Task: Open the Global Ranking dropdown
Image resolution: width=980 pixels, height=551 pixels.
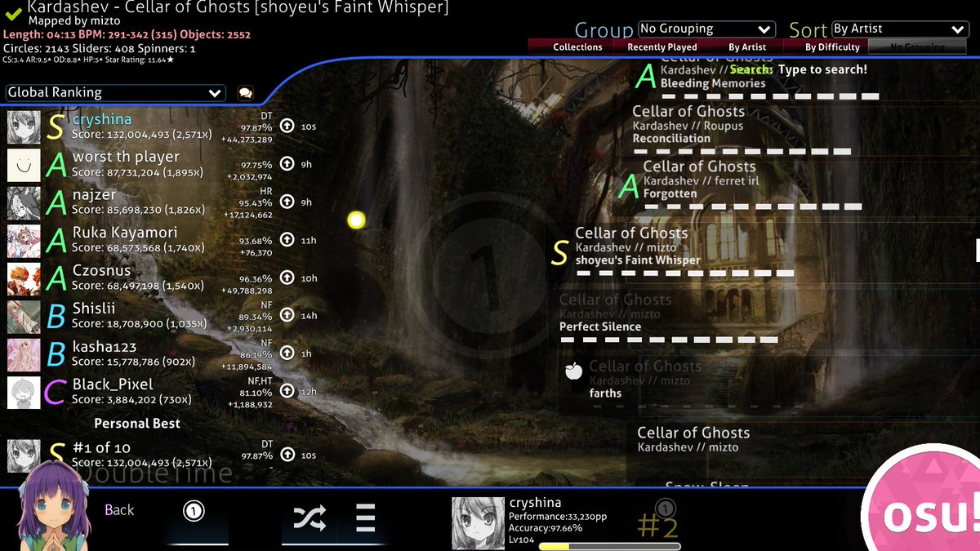Action: 114,93
